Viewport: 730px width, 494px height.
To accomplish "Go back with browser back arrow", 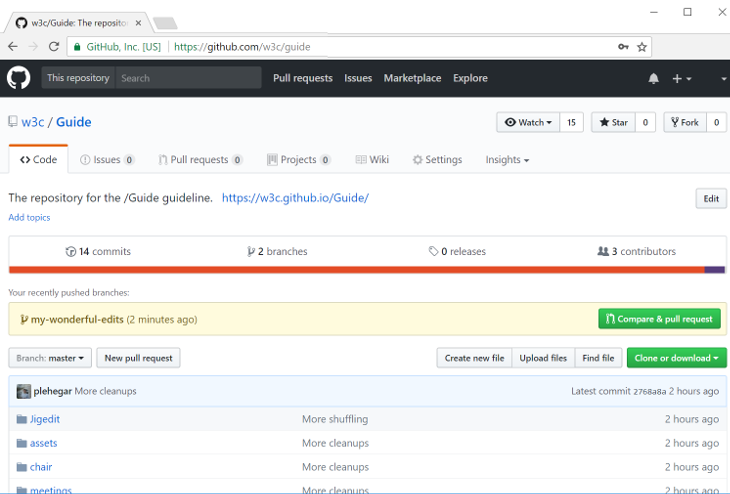I will (x=13, y=46).
